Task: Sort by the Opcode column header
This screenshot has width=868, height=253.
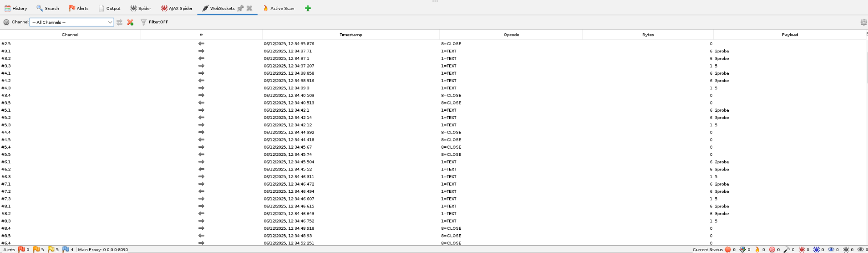Action: pyautogui.click(x=511, y=35)
